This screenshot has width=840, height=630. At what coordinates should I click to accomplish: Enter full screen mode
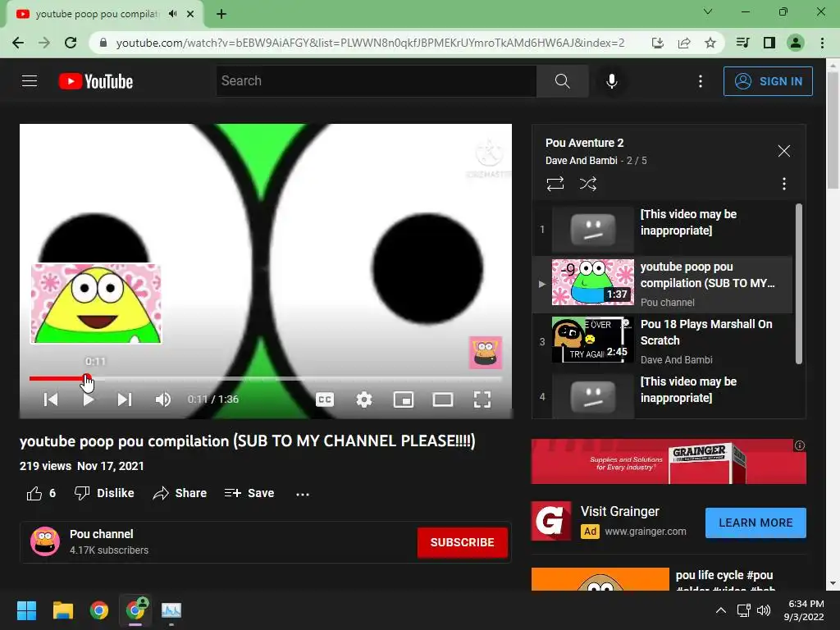(482, 399)
